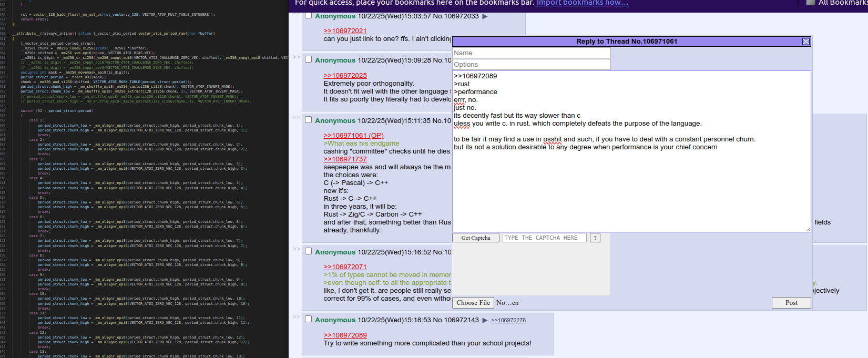Click post number 106972143 to quote it
This screenshot has height=358, width=868.
click(x=462, y=320)
